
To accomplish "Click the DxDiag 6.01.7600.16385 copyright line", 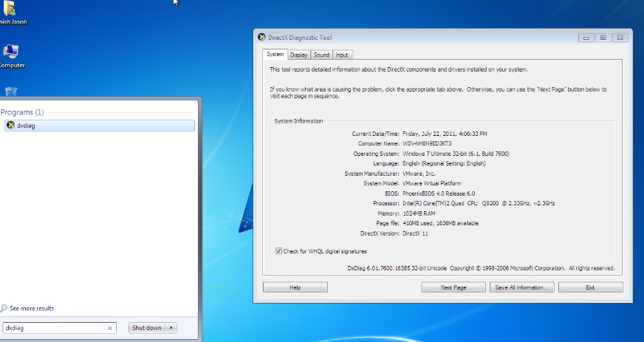I will tap(482, 268).
